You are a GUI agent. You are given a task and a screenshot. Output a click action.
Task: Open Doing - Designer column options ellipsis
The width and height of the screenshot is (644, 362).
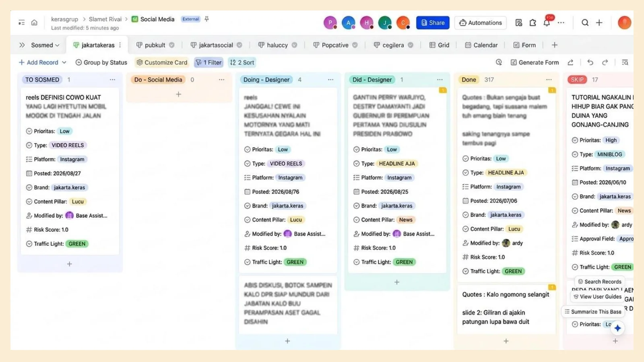click(x=330, y=80)
